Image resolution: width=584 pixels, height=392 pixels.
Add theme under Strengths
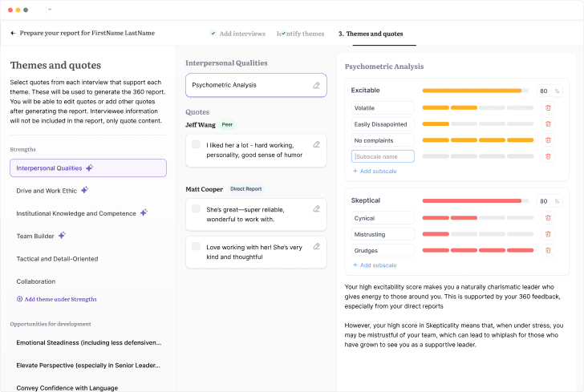pyautogui.click(x=56, y=299)
